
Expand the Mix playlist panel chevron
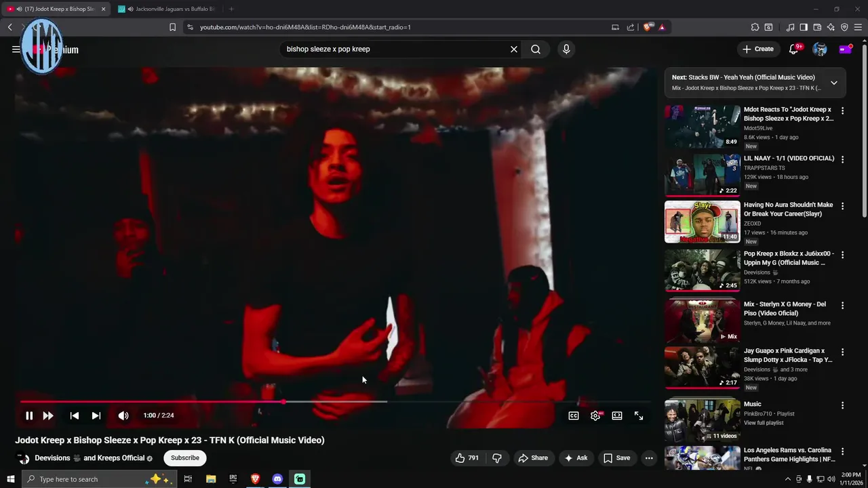point(834,83)
